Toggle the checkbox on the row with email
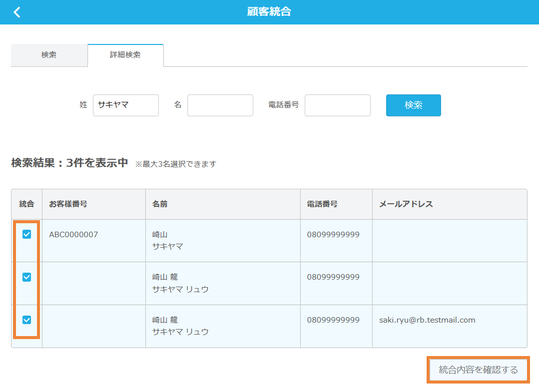Viewport: 539px width, 392px height. (26, 319)
